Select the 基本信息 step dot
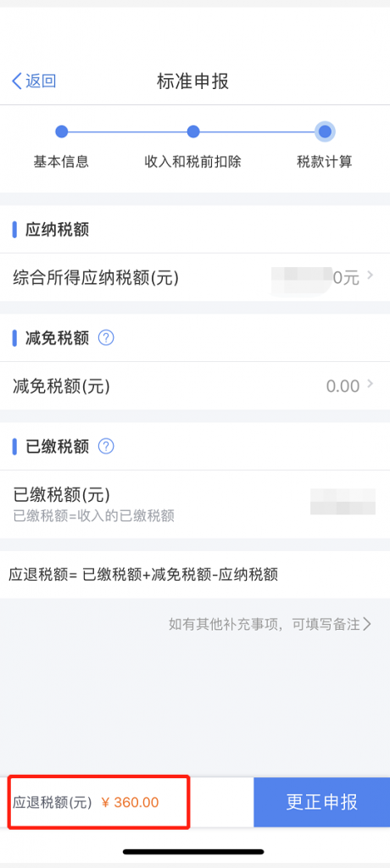Viewport: 390px width, 868px height. (x=62, y=131)
